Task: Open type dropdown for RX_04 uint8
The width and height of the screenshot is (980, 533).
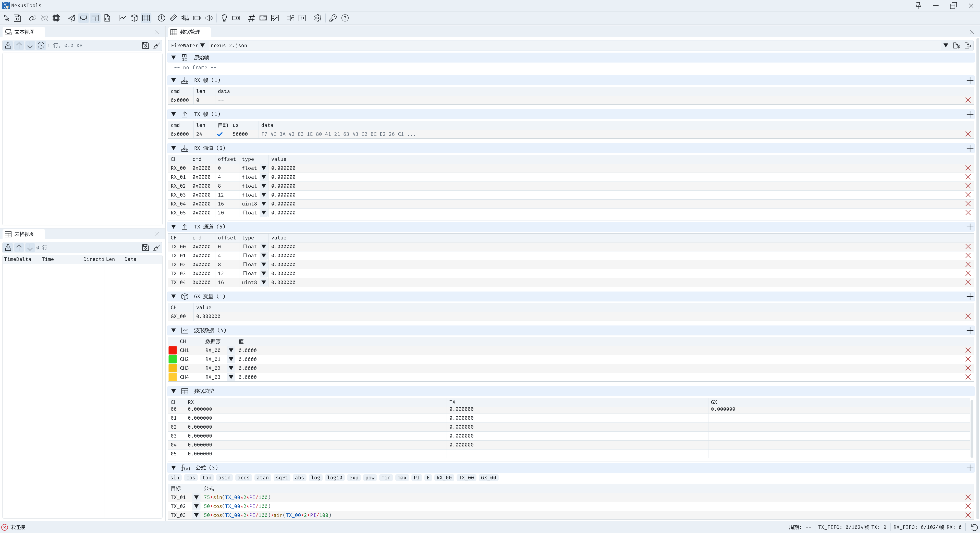Action: [264, 204]
